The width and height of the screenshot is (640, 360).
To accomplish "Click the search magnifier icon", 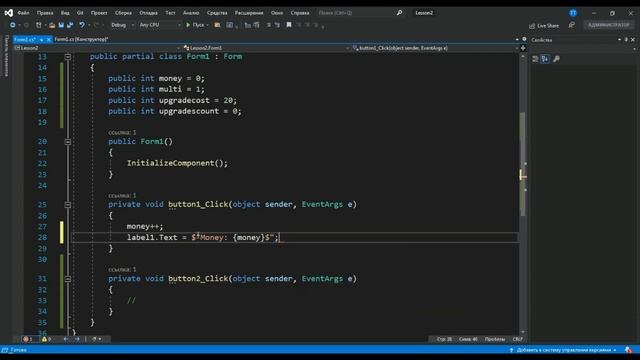I will tap(400, 13).
